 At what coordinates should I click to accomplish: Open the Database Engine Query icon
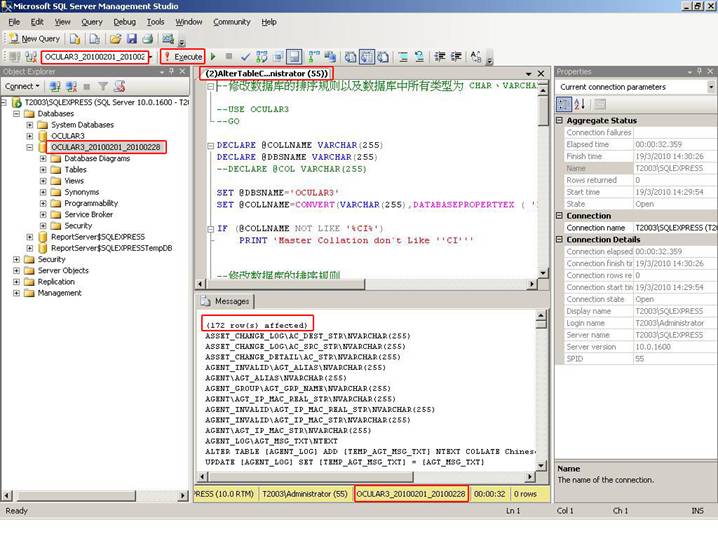click(75, 39)
